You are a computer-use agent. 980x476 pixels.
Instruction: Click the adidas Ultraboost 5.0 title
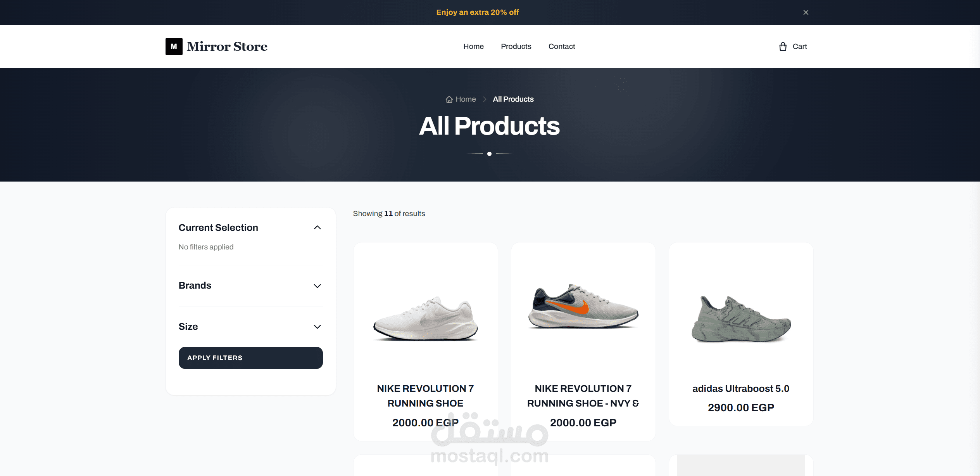[741, 389]
